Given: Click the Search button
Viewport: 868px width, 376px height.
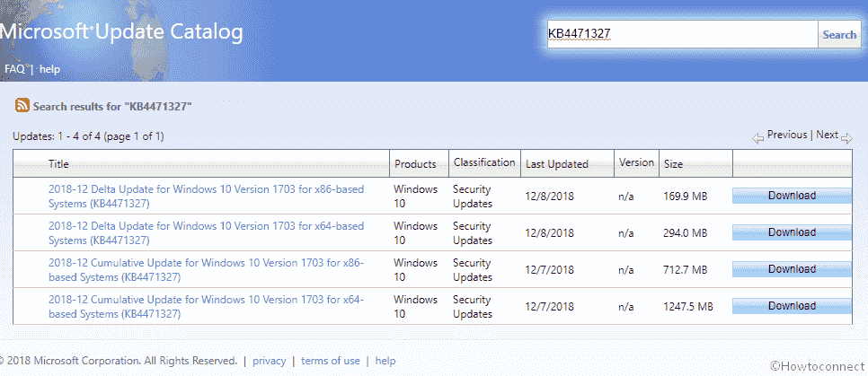Looking at the screenshot, I should 839,35.
